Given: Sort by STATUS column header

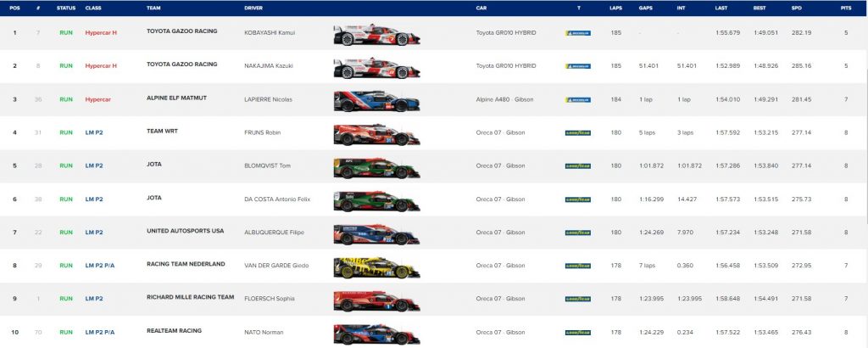Looking at the screenshot, I should pyautogui.click(x=66, y=8).
